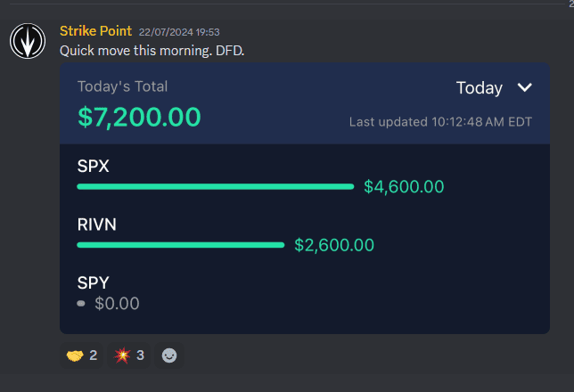This screenshot has width=574, height=392.
Task: Click the Last updated timestamp text
Action: tap(440, 122)
